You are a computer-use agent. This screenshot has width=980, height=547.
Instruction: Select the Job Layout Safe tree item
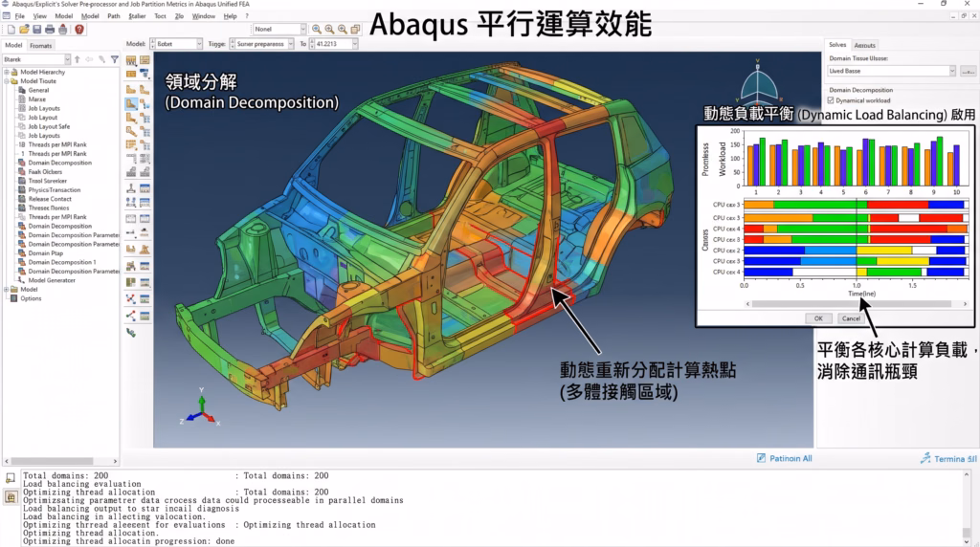click(49, 127)
